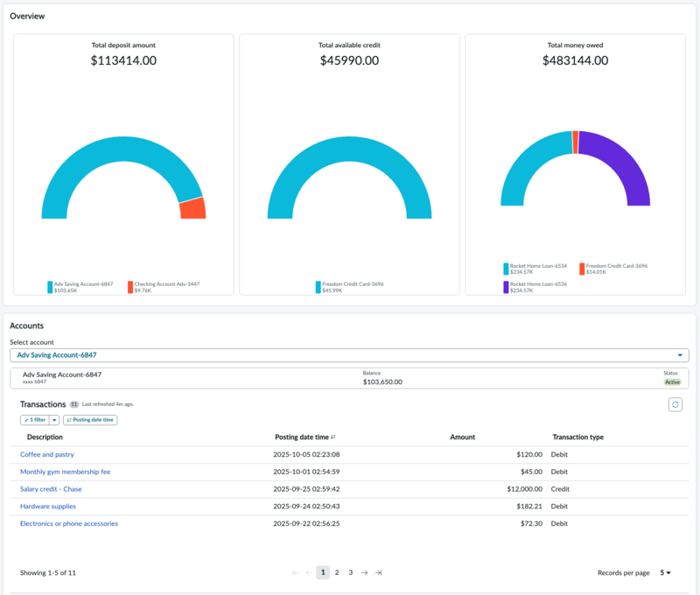
Task: Go to next page arrow in pagination
Action: (x=364, y=572)
